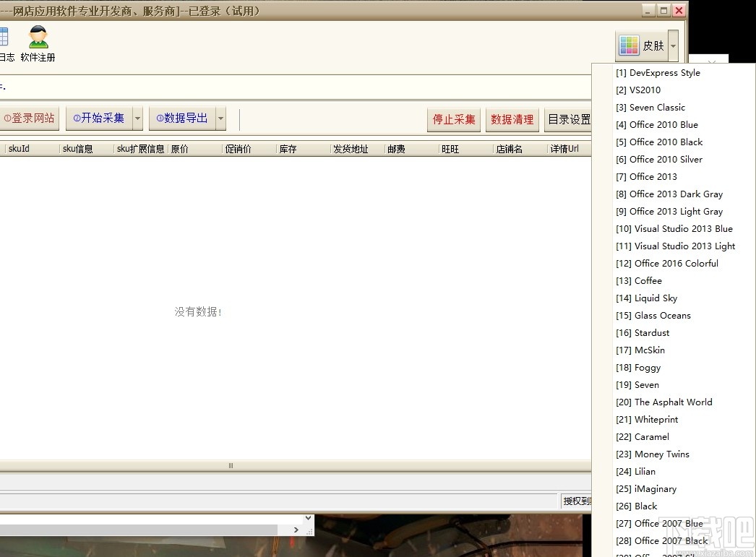Screen dimensions: 756x557
Task: Choose skin entry [19] Seven
Action: tap(637, 385)
